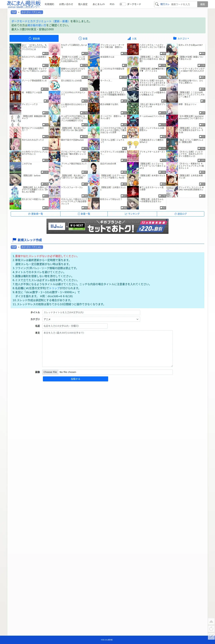The width and height of the screenshot is (215, 644).
Task: Follow the 掲示板の使い方 link
Action: point(37,25)
